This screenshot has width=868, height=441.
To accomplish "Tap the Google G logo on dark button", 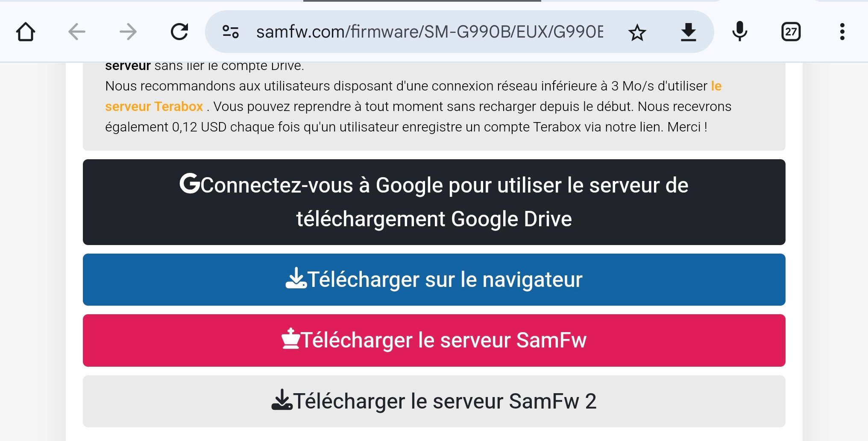I will [189, 184].
